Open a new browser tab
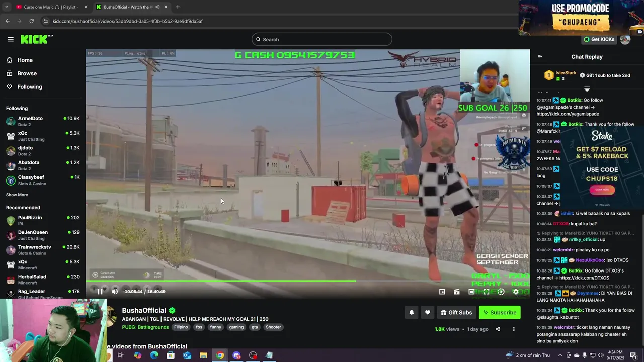The image size is (644, 362). pos(178,7)
